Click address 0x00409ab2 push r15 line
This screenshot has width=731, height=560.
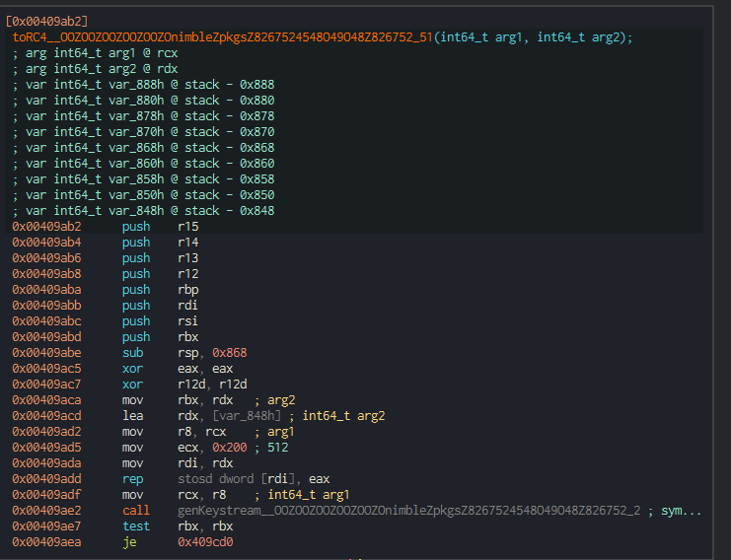pos(106,227)
